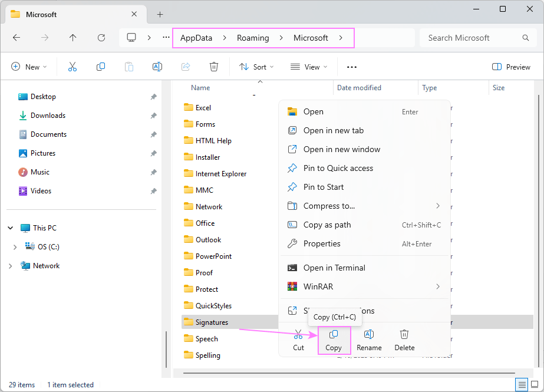Choose Pin to Start

click(364, 187)
